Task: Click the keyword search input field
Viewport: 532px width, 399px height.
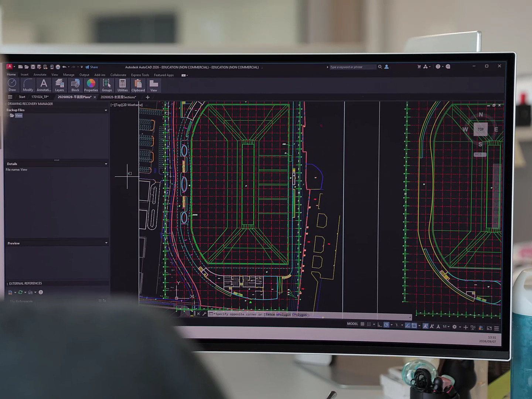Action: [353, 67]
